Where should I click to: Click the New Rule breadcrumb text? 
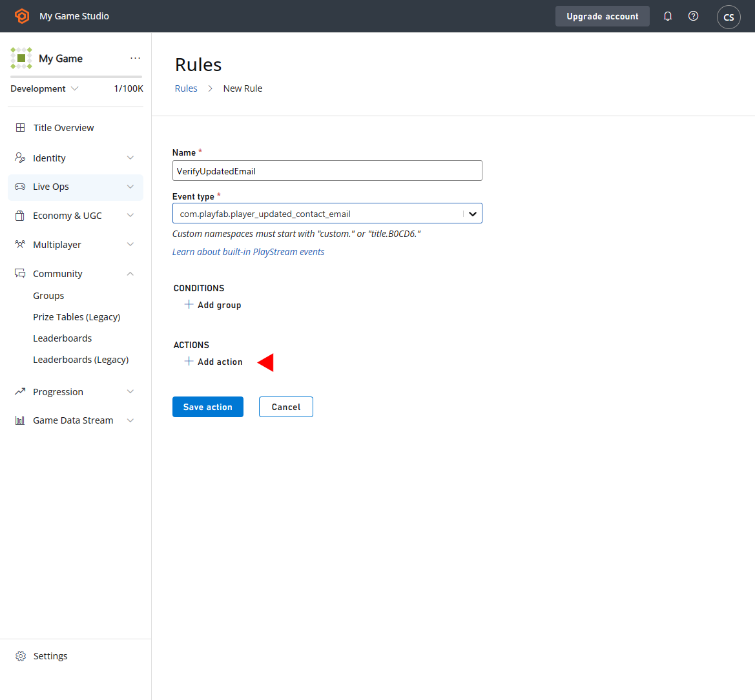click(243, 88)
